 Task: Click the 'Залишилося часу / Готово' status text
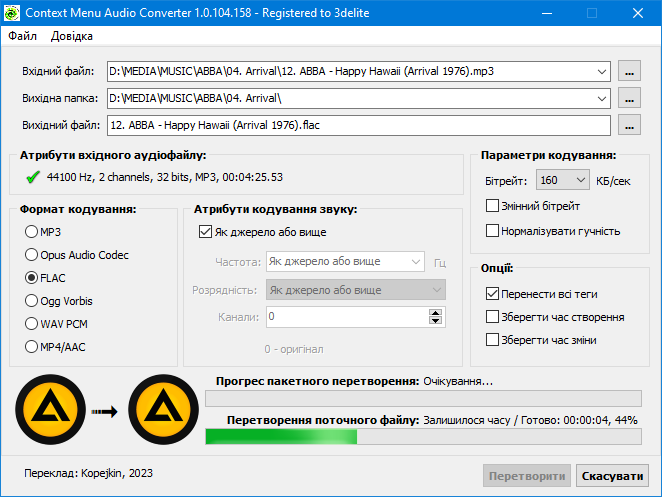coord(530,420)
